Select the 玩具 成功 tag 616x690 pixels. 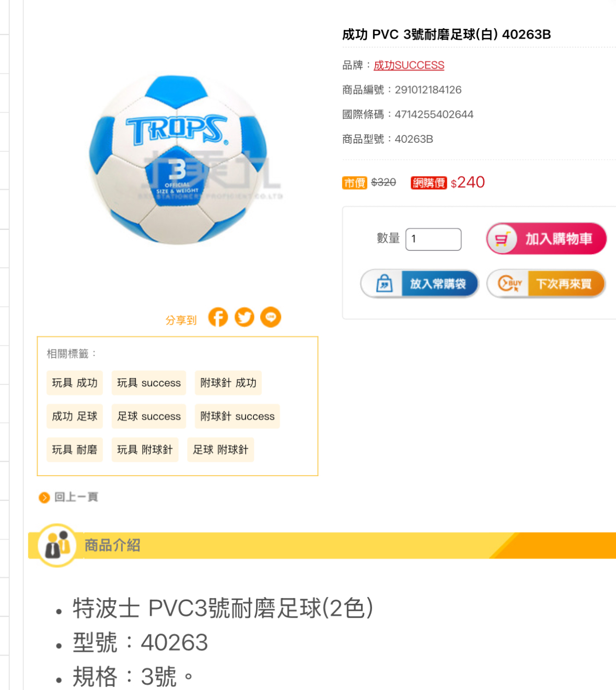[75, 383]
